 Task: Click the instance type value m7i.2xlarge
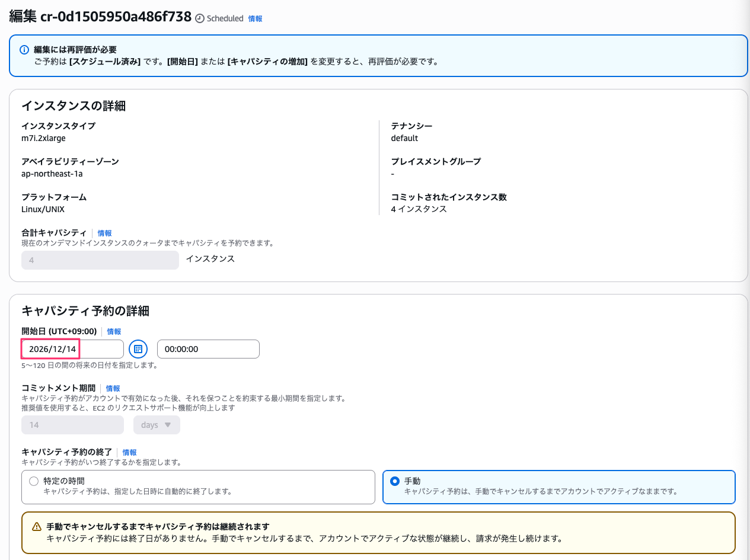[x=43, y=138]
